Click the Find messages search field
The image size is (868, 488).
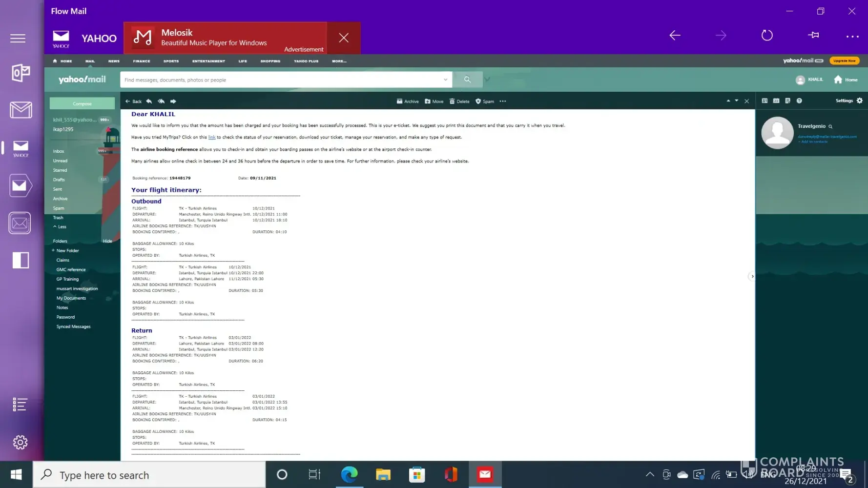281,80
